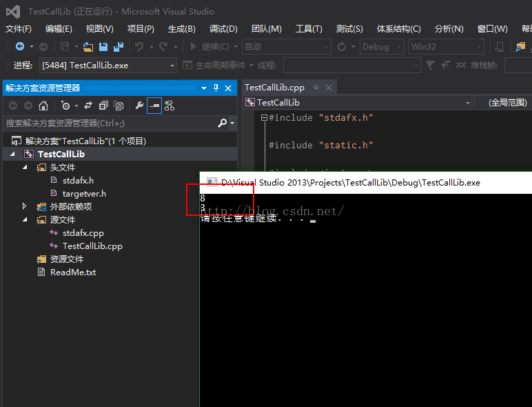Click the Redo arrow icon
Screen dimensions: 532x407
click(x=163, y=46)
